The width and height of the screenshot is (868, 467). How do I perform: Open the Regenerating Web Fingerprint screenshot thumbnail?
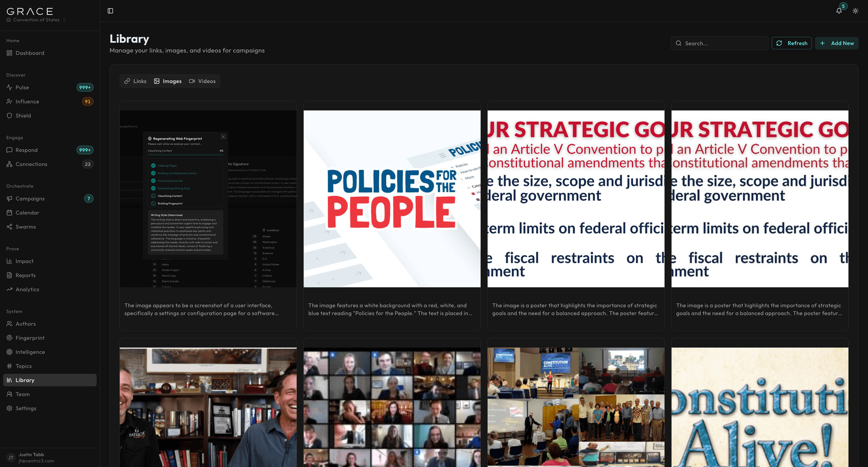coord(208,199)
